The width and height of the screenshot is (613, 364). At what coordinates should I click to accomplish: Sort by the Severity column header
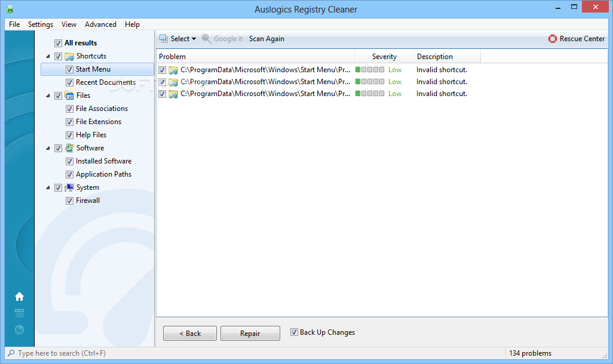384,57
